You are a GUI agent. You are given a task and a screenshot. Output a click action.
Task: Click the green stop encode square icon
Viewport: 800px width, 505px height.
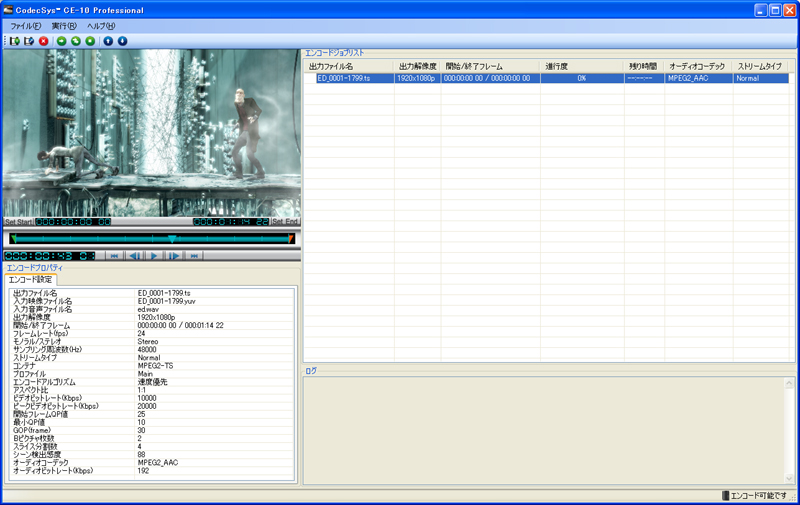pyautogui.click(x=90, y=41)
